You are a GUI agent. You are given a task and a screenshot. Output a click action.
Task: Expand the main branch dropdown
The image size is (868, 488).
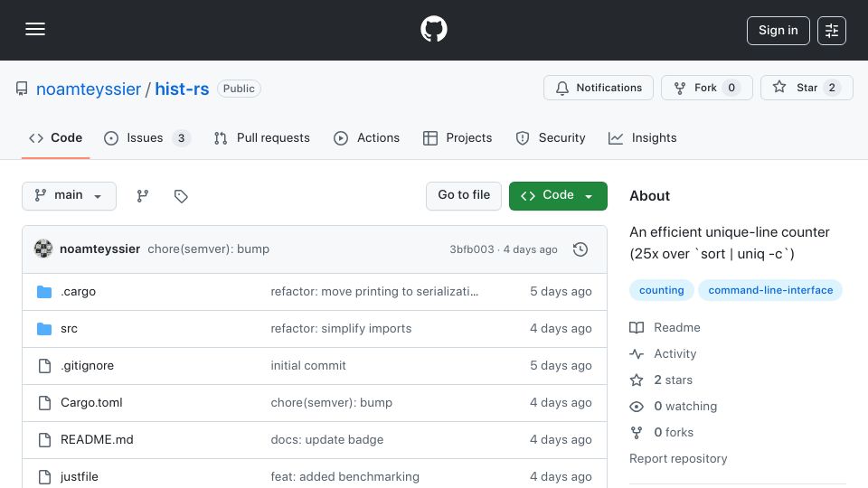tap(70, 196)
